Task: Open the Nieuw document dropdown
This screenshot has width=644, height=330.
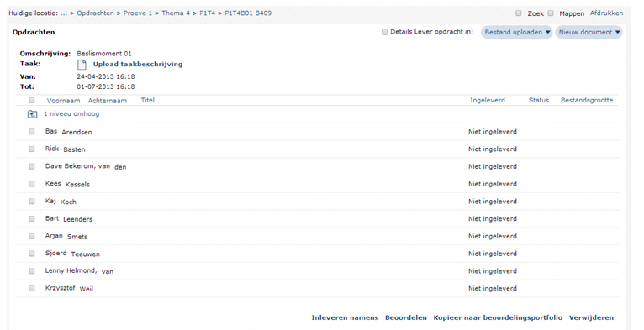Action: 589,32
